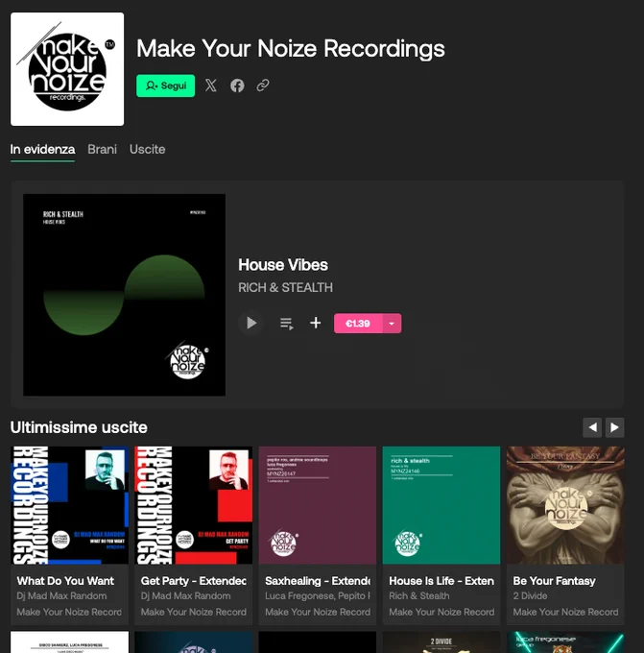Image resolution: width=644 pixels, height=653 pixels.
Task: Open the Saxhealing - Extended title
Action: click(x=318, y=581)
